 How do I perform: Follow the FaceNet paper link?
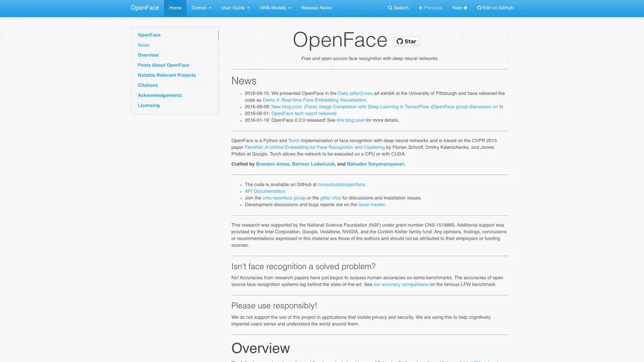(314, 147)
